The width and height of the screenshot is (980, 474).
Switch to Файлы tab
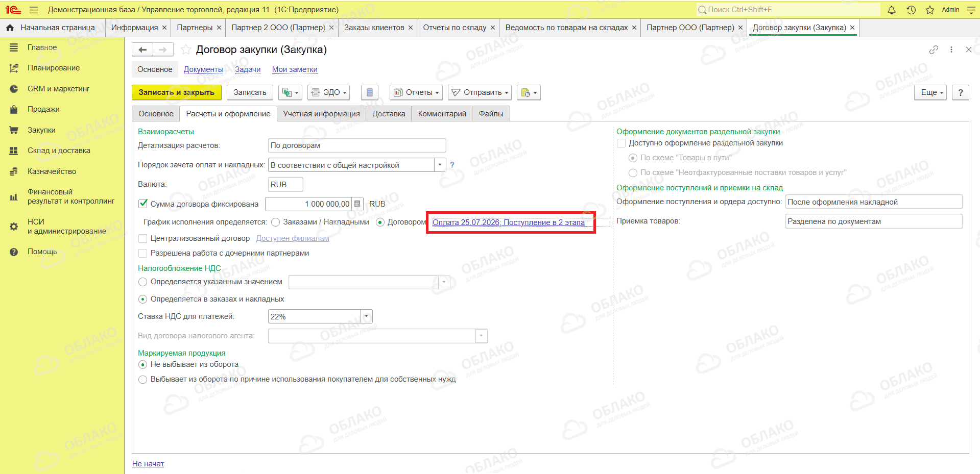[x=491, y=114]
